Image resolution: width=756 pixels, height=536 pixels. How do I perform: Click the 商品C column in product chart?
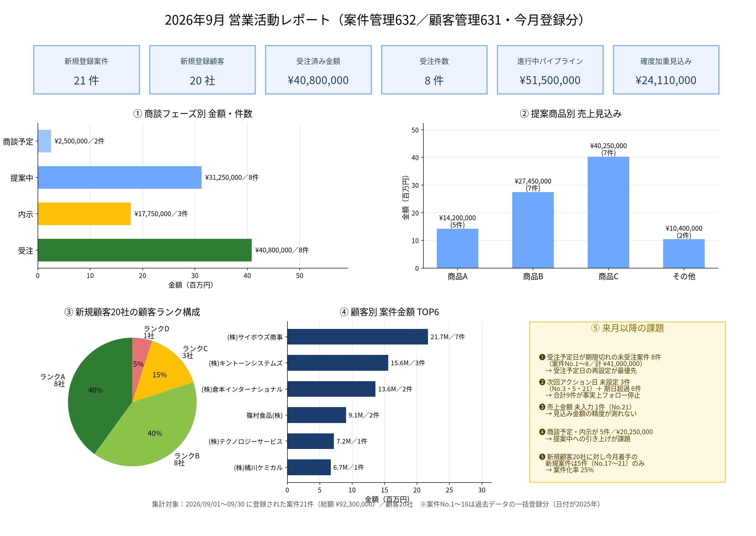pyautogui.click(x=608, y=213)
